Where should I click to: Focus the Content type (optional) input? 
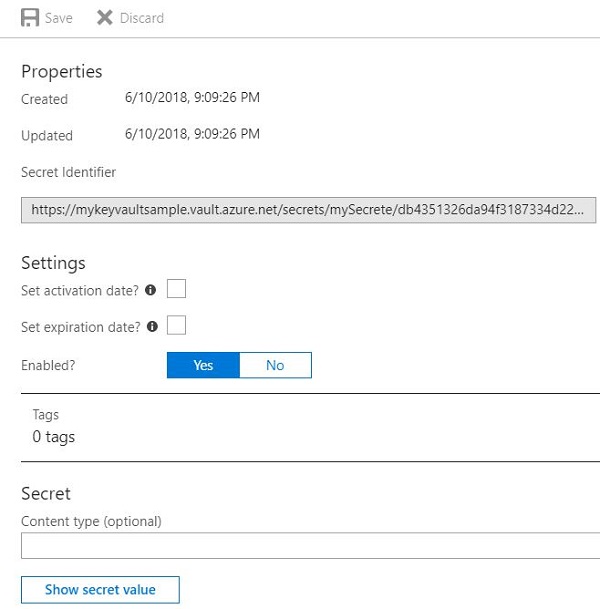pos(310,545)
